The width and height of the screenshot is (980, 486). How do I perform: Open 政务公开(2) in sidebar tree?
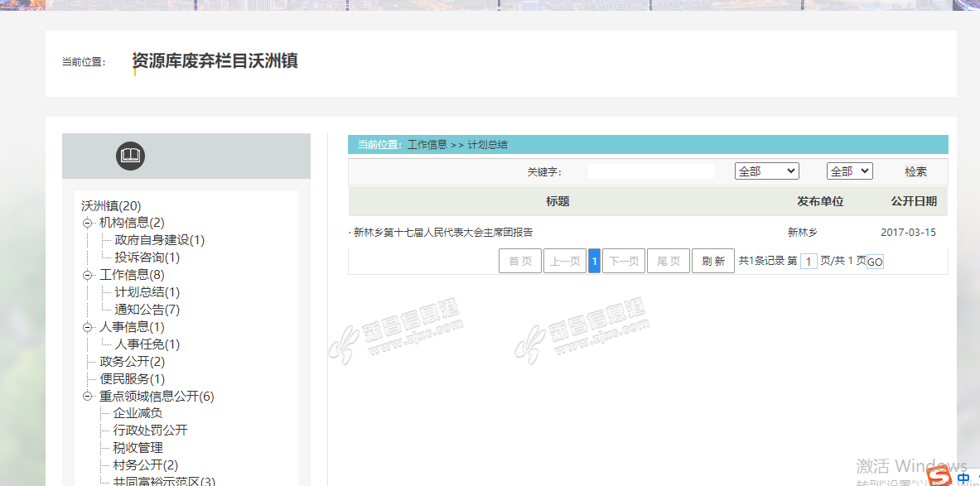[x=133, y=362]
